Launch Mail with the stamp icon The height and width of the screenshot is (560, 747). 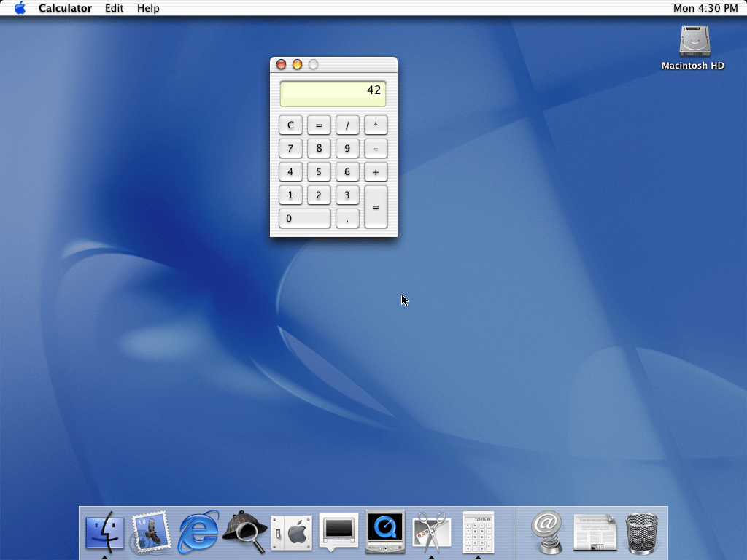[152, 532]
